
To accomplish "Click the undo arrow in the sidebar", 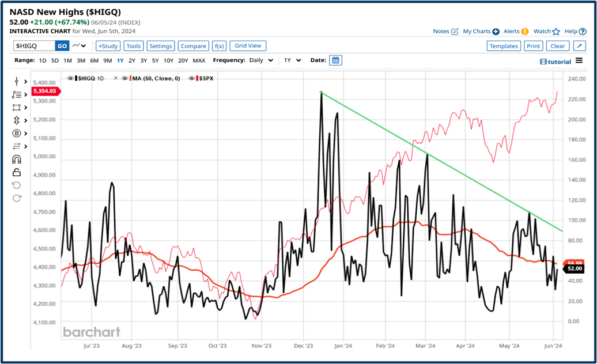I will pos(17,185).
